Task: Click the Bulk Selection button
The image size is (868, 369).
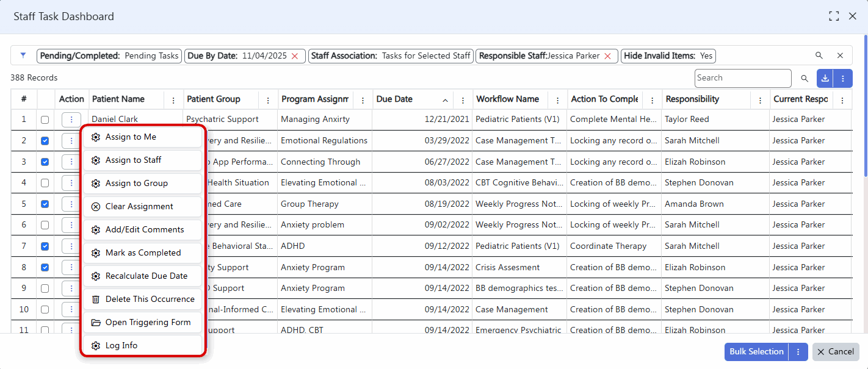Action: (757, 352)
